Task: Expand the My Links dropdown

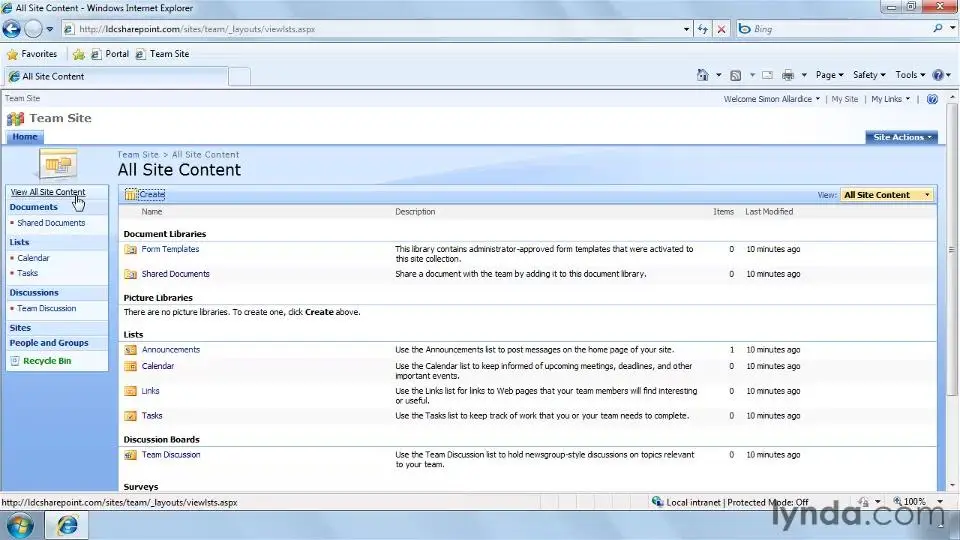Action: tap(890, 99)
